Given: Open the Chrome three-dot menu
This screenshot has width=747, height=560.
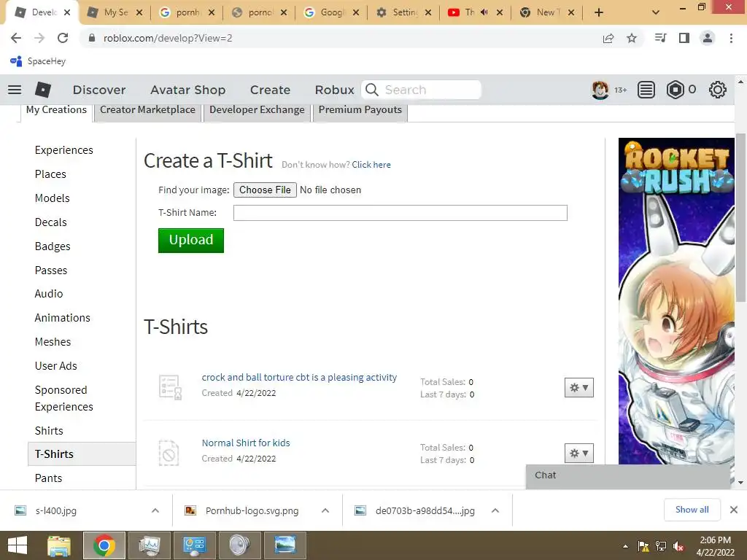Looking at the screenshot, I should coord(731,38).
